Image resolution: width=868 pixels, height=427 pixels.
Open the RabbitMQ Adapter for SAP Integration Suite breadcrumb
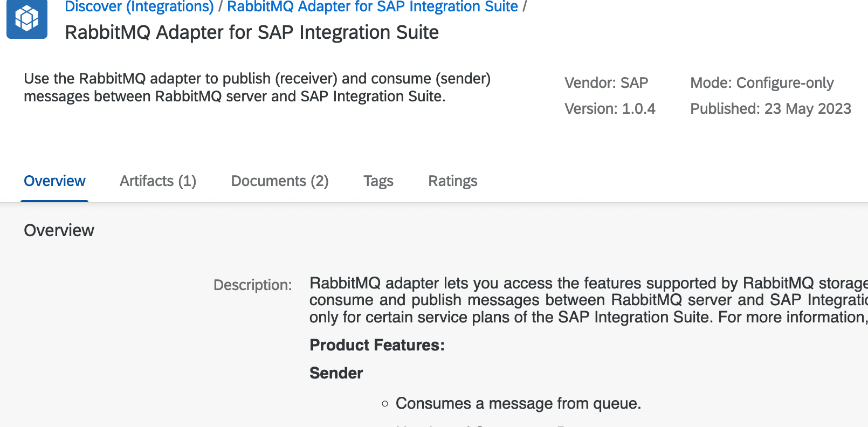372,6
